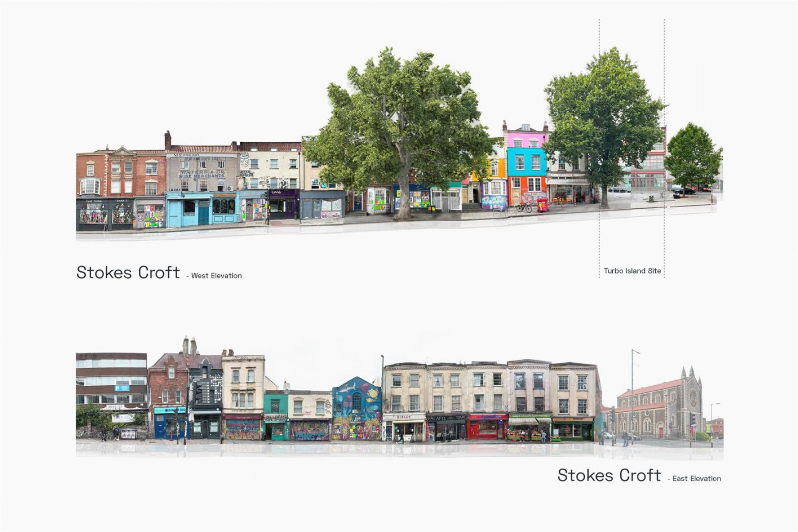Click the purple shopfront in west elevation
The height and width of the screenshot is (532, 798).
tap(284, 203)
